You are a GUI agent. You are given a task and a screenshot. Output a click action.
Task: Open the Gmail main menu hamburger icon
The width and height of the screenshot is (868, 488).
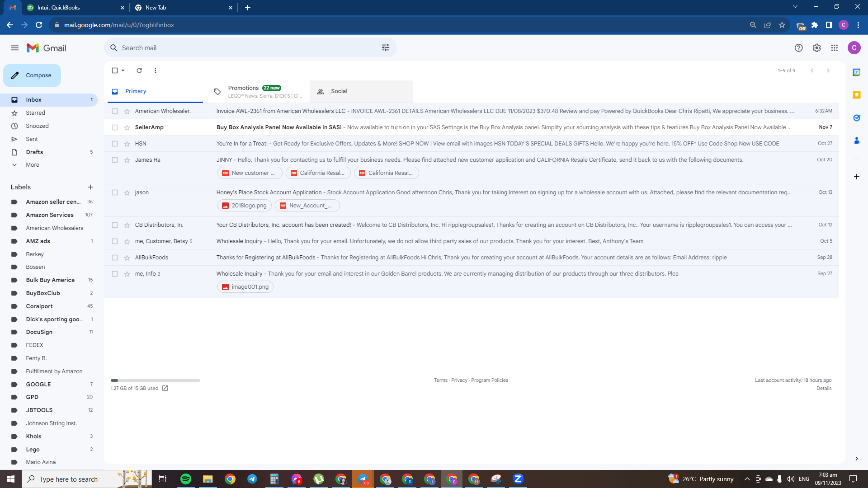coord(15,48)
